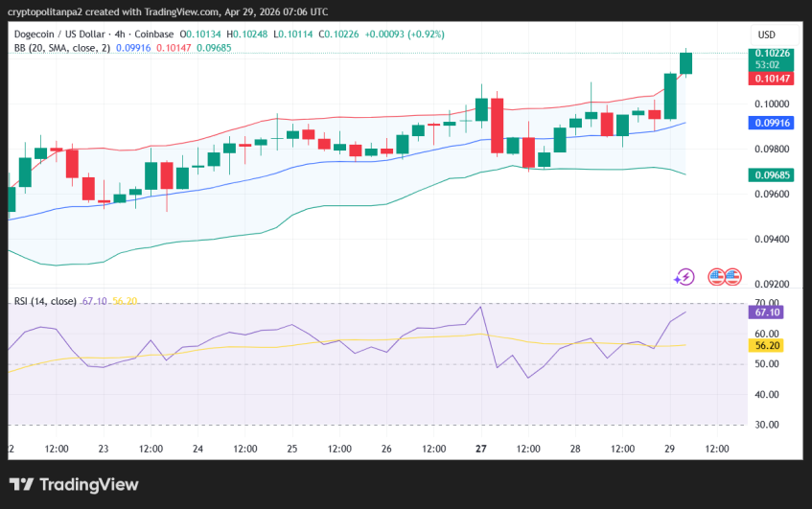Click the 70.00 level on RSI axis
The height and width of the screenshot is (509, 812).
tap(768, 303)
